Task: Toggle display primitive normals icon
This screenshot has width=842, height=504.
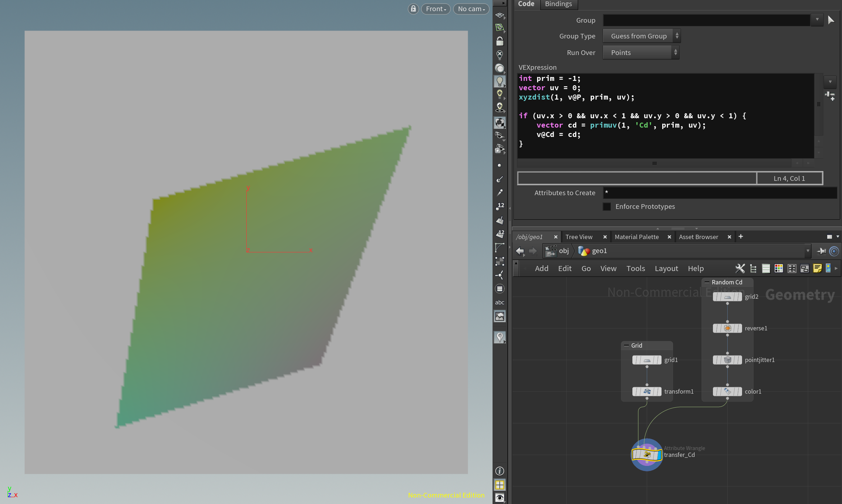Action: [500, 220]
